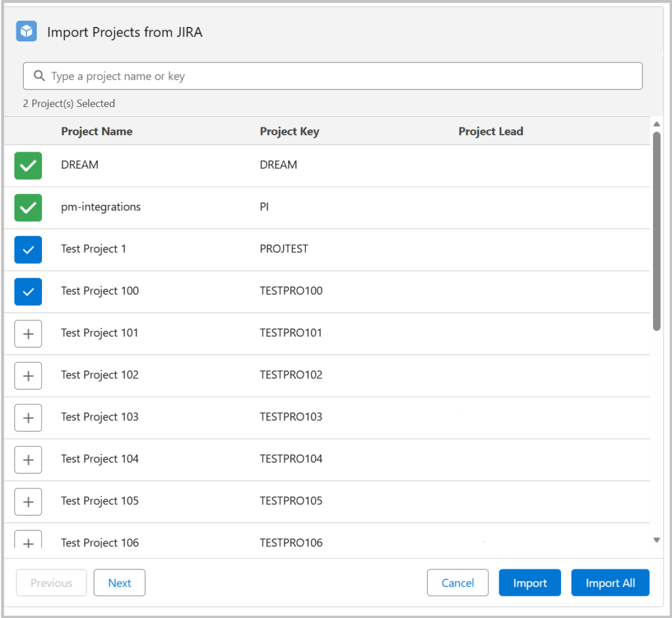Uncheck the Test Project 100 checkbox

pyautogui.click(x=28, y=292)
